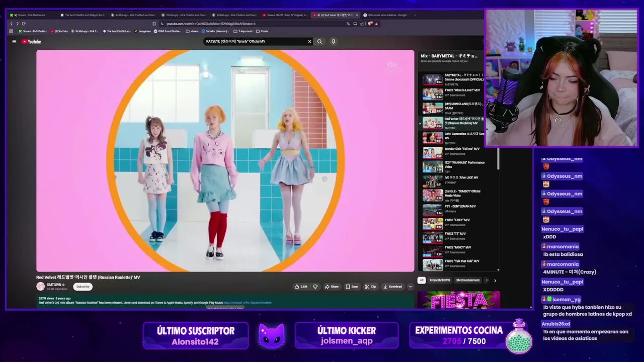644x362 pixels.
Task: Select the All filter chip
Action: pos(422,280)
